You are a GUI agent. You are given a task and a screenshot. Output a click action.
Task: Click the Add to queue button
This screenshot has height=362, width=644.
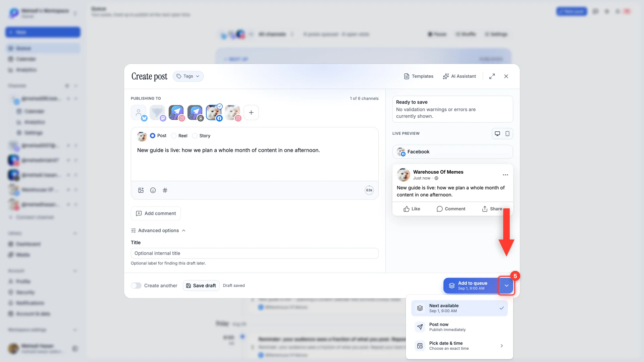pyautogui.click(x=471, y=286)
